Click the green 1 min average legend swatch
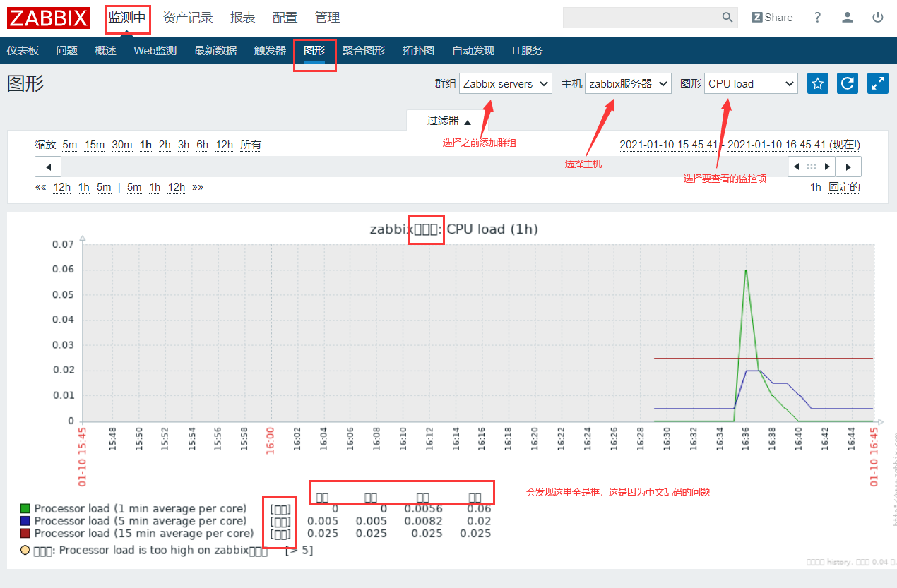Viewport: 897px width, 588px height. 25,508
